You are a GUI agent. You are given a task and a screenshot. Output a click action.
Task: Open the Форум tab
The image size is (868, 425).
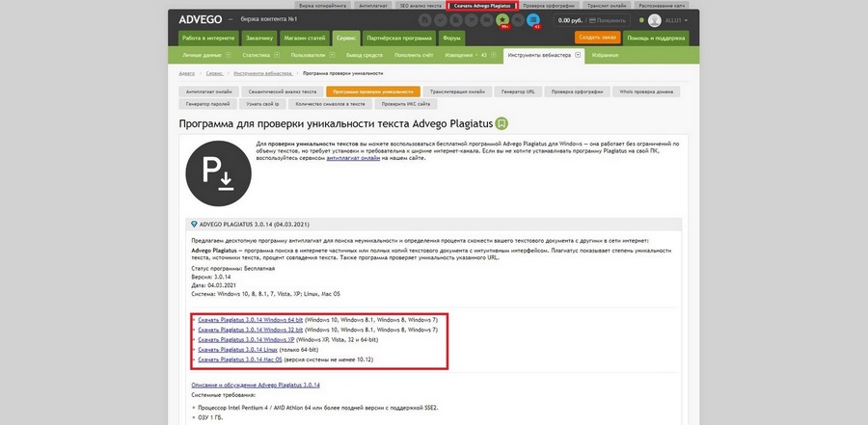coord(451,39)
